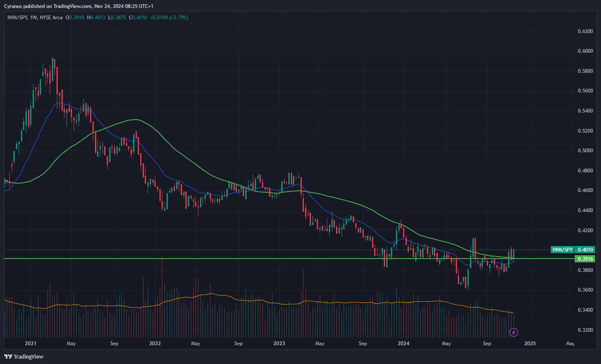
Task: Click the TradingView logo at bottom left
Action: pos(24,356)
